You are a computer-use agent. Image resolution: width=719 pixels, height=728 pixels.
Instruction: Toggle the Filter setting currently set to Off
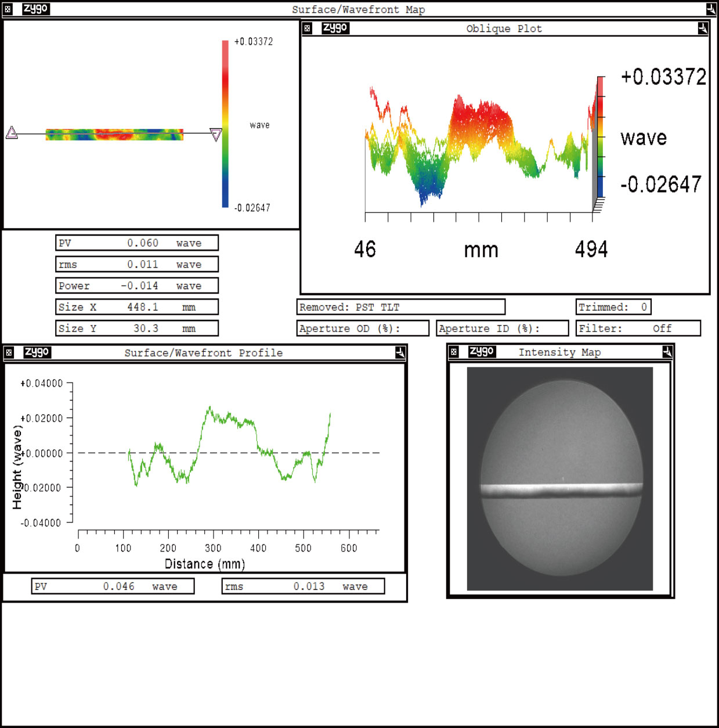[638, 328]
